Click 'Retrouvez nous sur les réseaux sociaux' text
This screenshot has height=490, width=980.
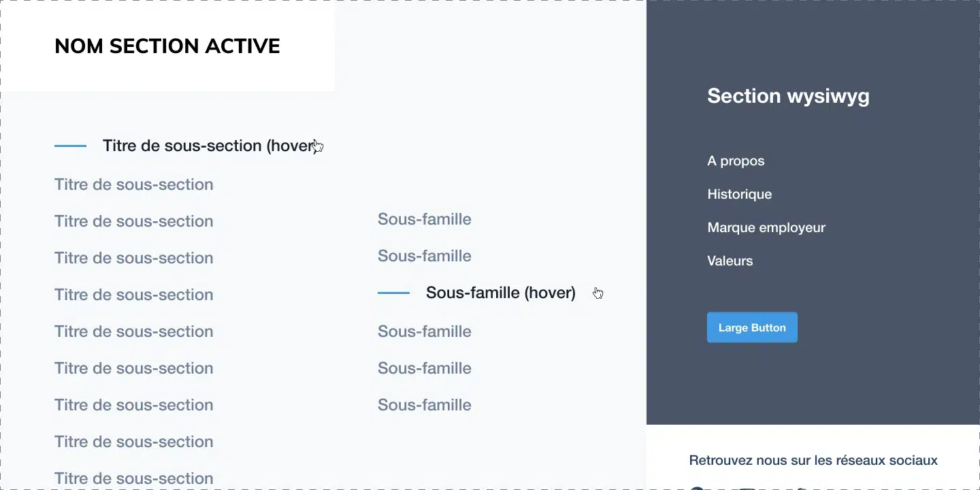pyautogui.click(x=813, y=461)
